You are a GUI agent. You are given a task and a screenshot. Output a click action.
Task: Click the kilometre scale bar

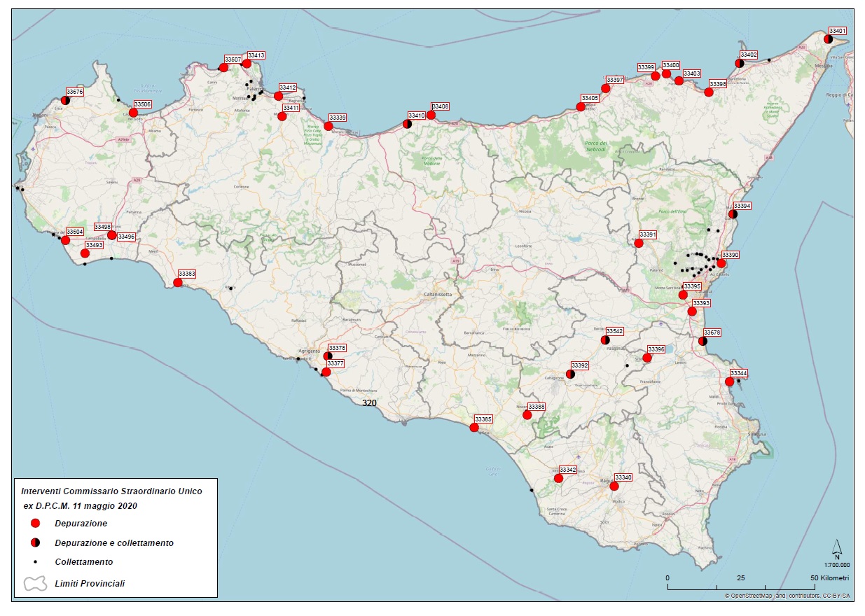click(x=740, y=586)
